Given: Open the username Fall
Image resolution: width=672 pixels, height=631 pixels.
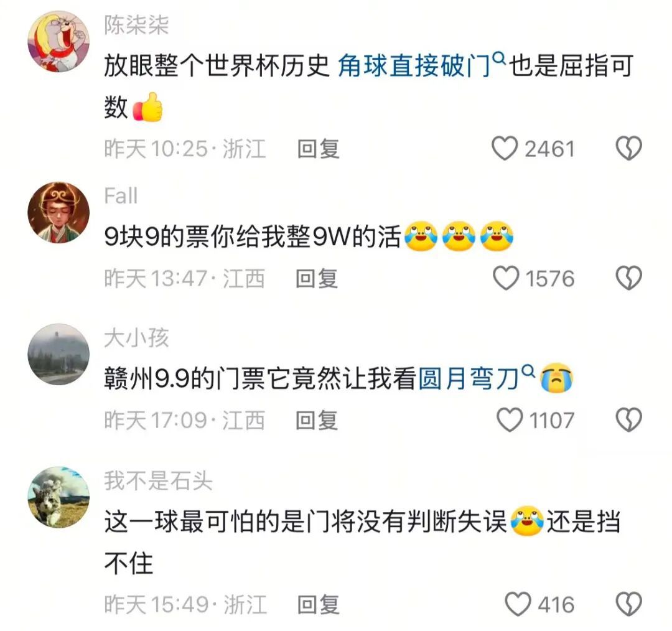Looking at the screenshot, I should 121,196.
